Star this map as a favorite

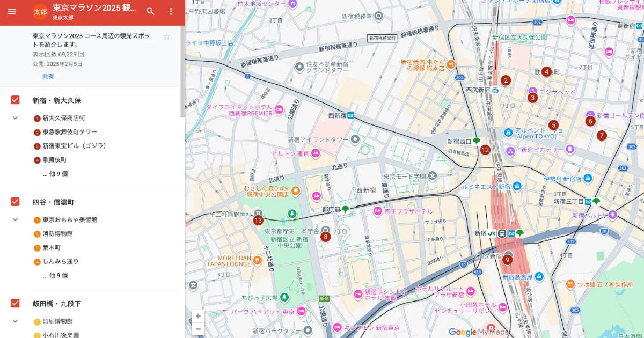click(166, 37)
